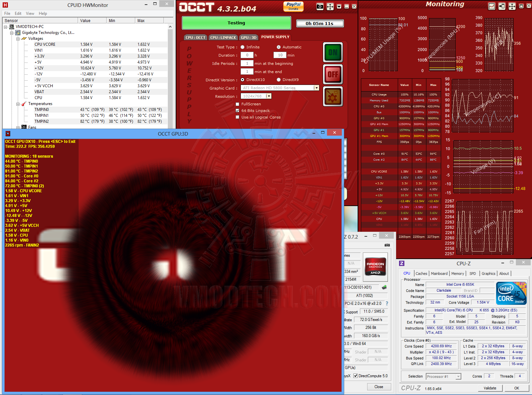The width and height of the screenshot is (532, 395).
Task: Collapse the VMODTECH-PC tree node
Action: tap(6, 27)
